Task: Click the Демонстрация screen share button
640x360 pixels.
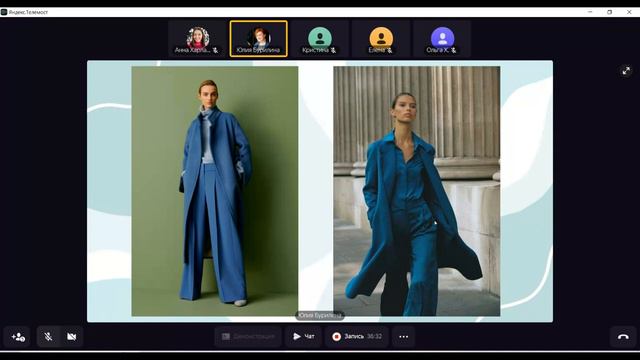Action: [248, 337]
